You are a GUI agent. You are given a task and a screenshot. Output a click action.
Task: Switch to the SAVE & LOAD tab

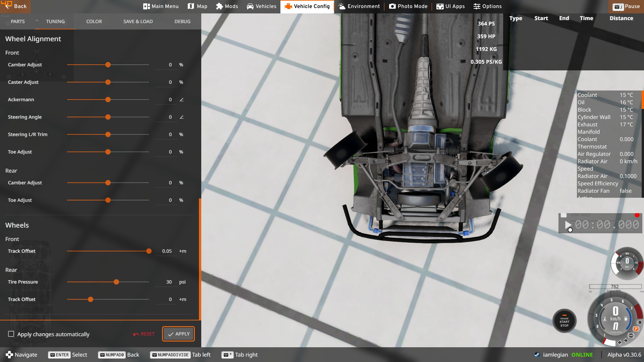point(138,21)
